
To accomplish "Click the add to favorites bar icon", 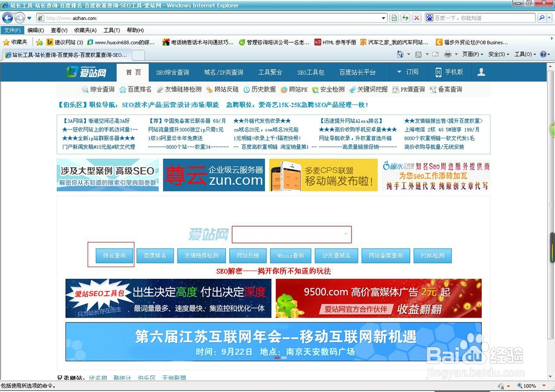I will tap(39, 42).
